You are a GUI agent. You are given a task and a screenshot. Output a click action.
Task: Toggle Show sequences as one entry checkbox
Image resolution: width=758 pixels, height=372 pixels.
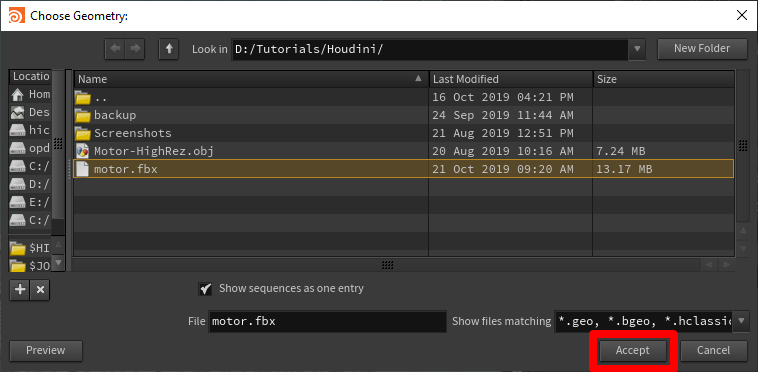tap(205, 289)
